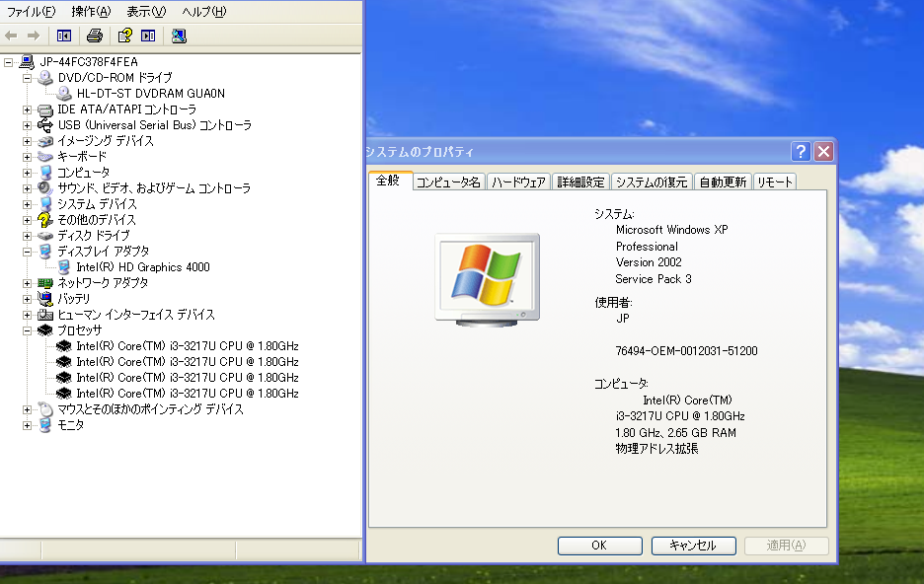This screenshot has width=924, height=584.
Task: Toggle the console tree pane icon
Action: 63,36
